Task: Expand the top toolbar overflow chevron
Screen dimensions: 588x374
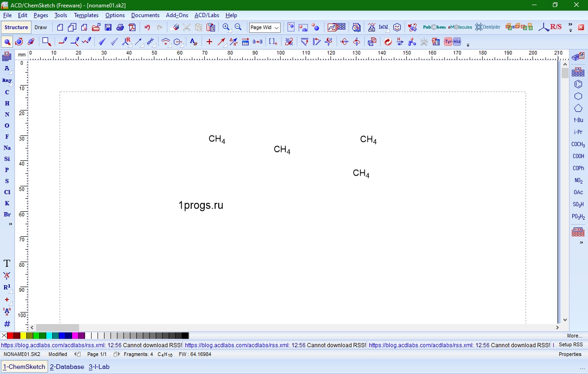Action: [x=570, y=25]
